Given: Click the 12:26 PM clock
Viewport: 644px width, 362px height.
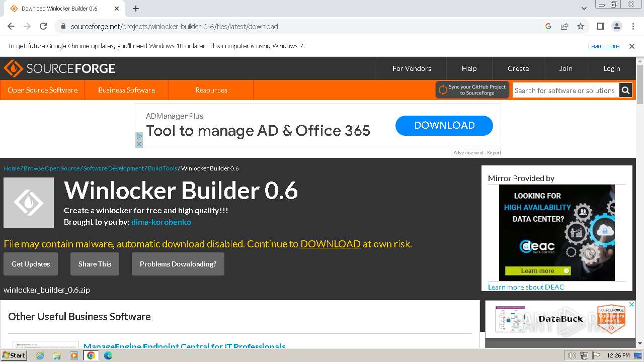Looking at the screenshot, I should point(618,355).
